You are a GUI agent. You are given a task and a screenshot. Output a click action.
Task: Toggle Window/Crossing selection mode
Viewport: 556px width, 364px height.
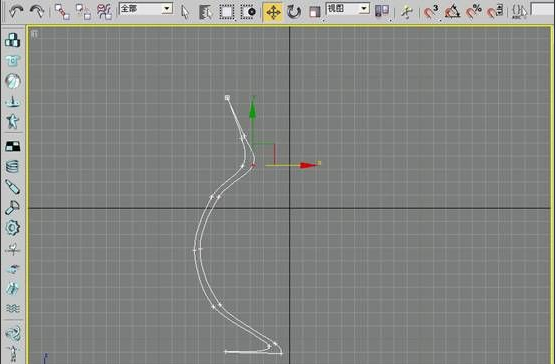pyautogui.click(x=248, y=12)
